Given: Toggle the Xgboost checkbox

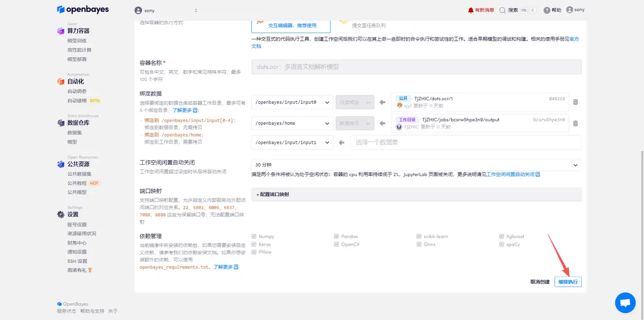Looking at the screenshot, I should pos(502,236).
